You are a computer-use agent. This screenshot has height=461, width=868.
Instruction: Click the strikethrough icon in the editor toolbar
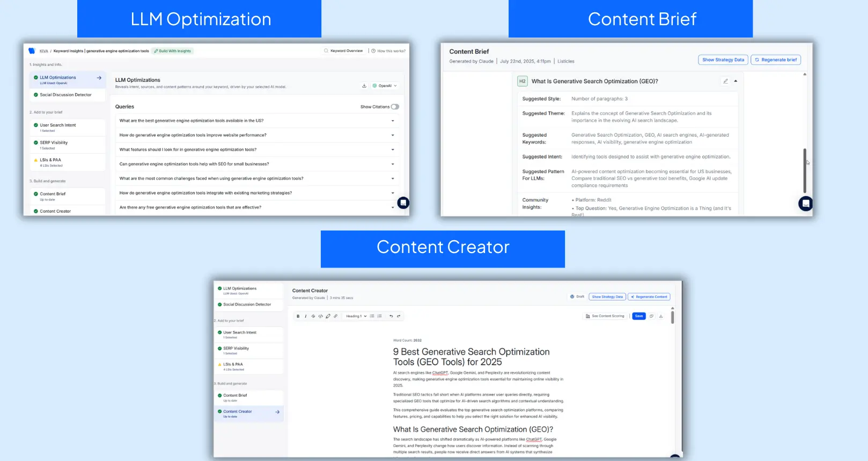[x=313, y=316]
